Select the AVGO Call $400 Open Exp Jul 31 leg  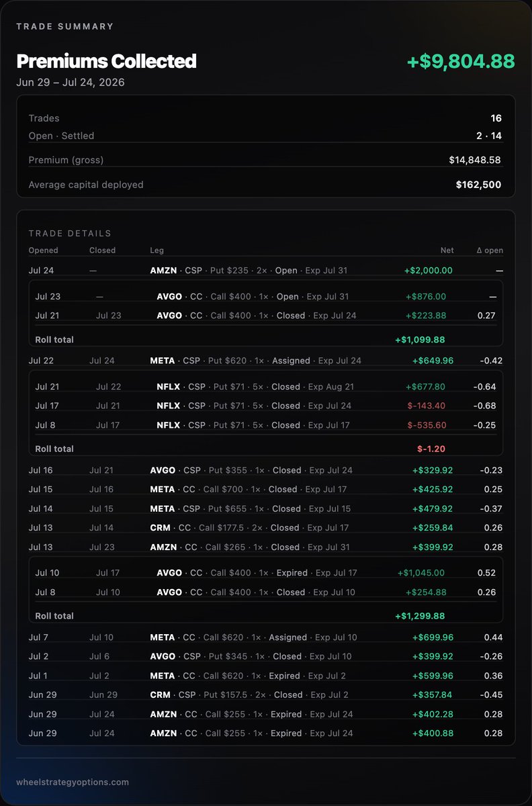click(253, 296)
